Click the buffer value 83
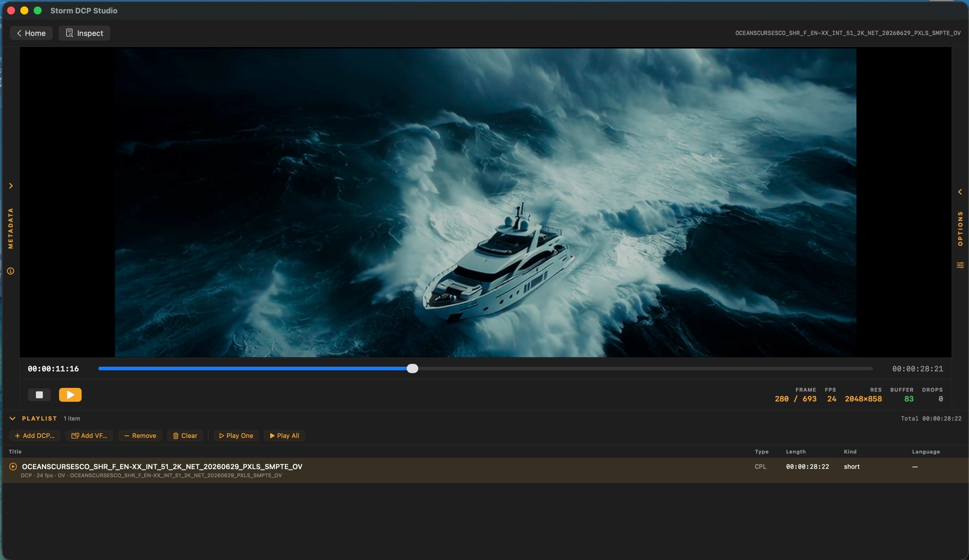 [x=909, y=399]
